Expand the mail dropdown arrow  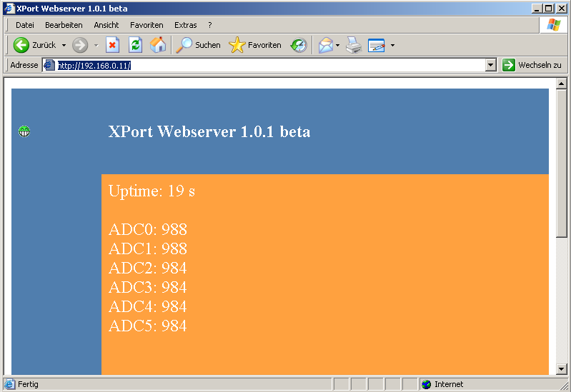(337, 46)
